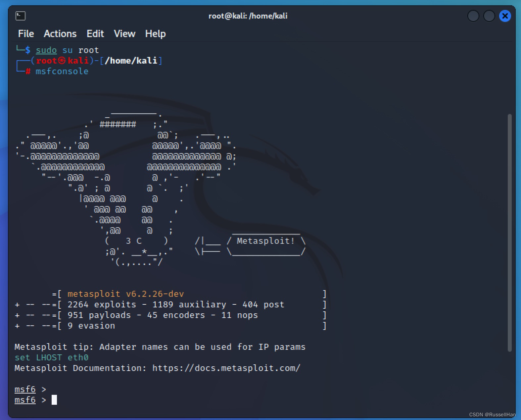
Task: Click the 'sudo su root' command
Action: (x=67, y=50)
